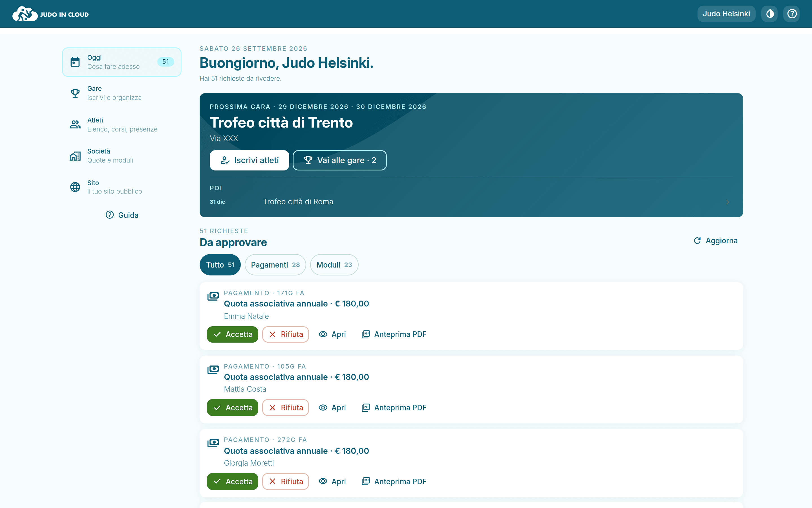Viewport: 812px width, 508px height.
Task: Accept Emma Natale's payment
Action: [233, 334]
